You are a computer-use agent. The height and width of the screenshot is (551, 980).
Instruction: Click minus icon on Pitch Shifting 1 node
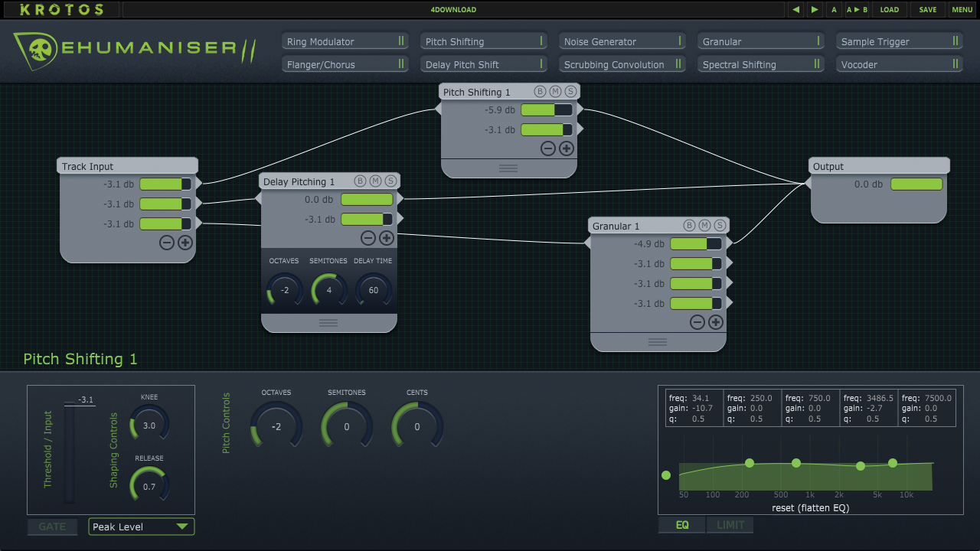[548, 148]
